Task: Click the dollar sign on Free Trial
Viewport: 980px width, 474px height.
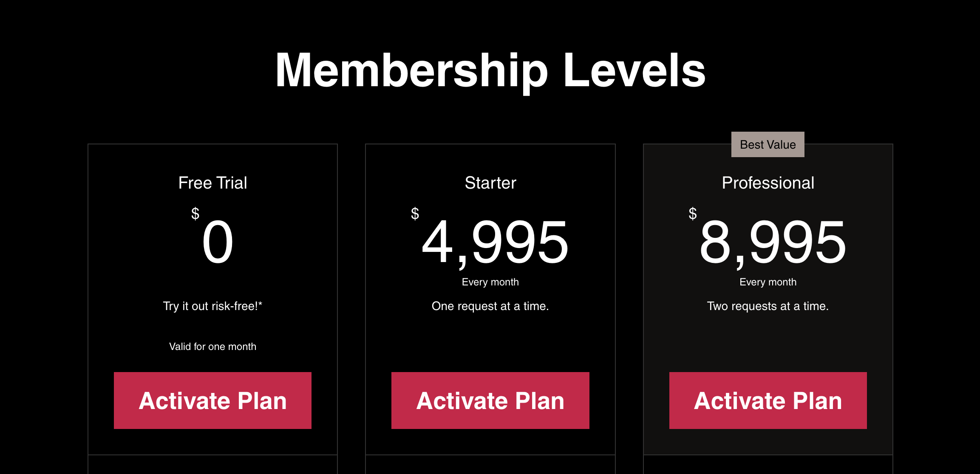Action: (x=195, y=213)
